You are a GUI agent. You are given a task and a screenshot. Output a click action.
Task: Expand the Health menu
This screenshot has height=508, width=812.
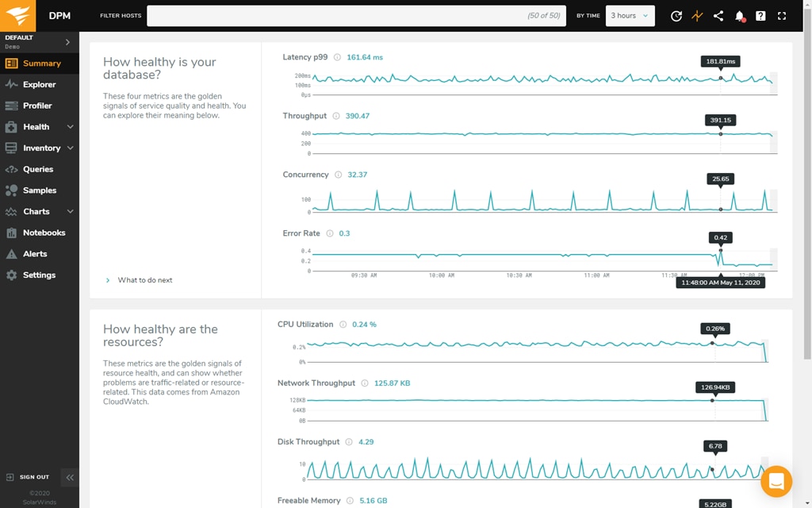point(35,126)
